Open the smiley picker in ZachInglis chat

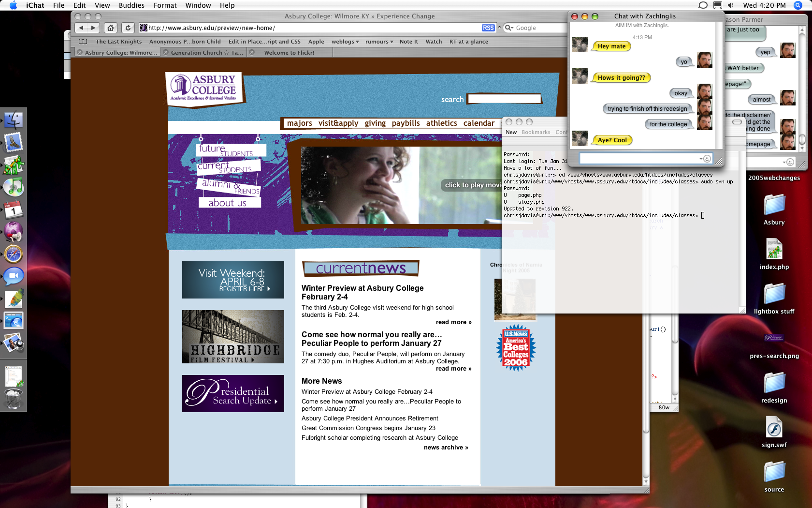707,159
